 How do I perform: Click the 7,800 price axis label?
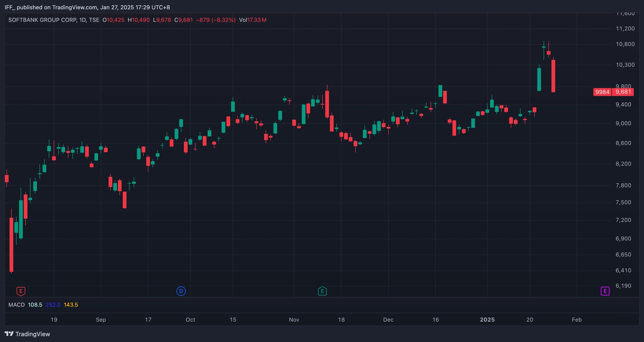(623, 185)
